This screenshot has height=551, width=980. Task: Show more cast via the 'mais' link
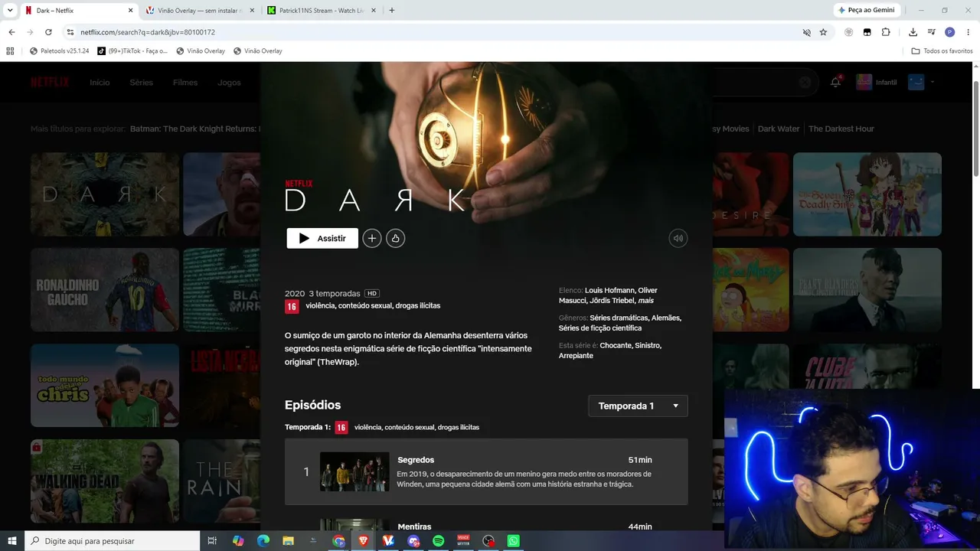point(645,301)
